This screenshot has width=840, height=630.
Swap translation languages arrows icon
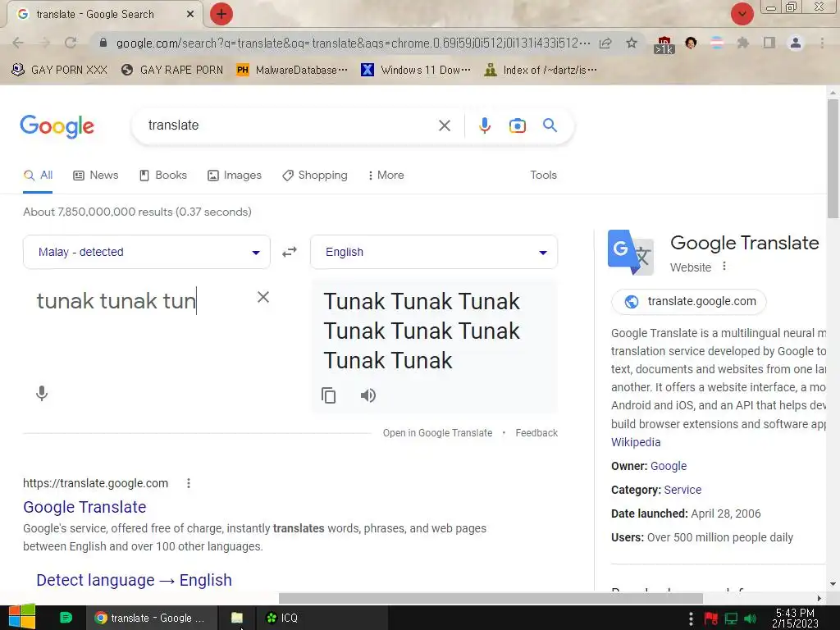point(290,252)
